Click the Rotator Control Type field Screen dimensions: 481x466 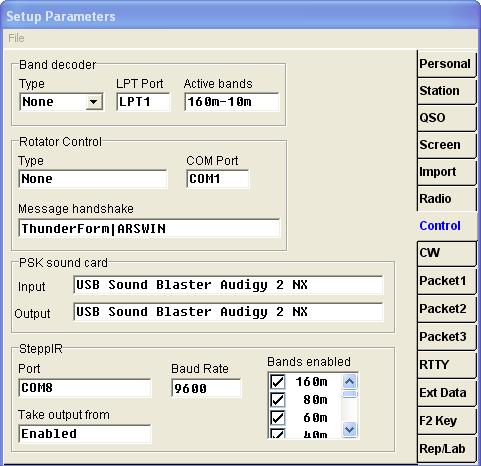tap(93, 179)
